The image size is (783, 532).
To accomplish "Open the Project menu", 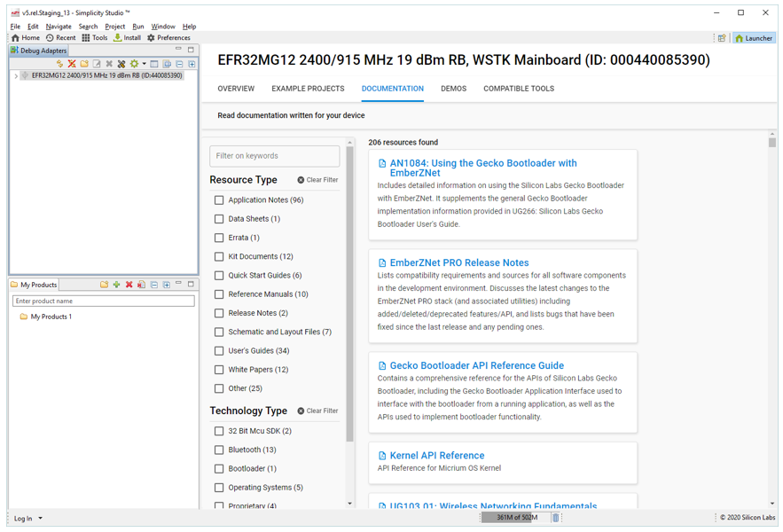I will (x=115, y=27).
